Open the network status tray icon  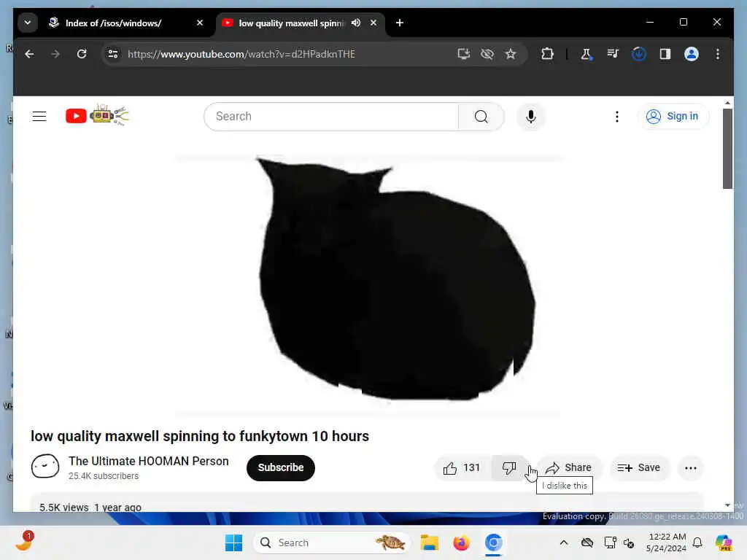click(x=610, y=542)
